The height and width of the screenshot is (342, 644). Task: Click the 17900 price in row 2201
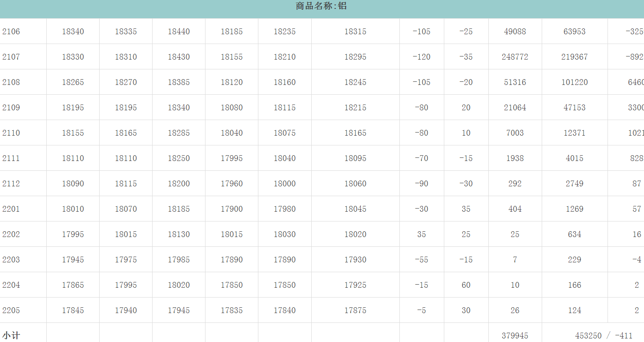[232, 209]
